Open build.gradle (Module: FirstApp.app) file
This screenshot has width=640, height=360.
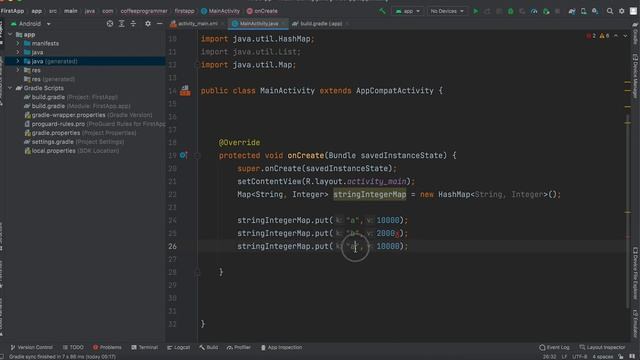click(x=77, y=106)
